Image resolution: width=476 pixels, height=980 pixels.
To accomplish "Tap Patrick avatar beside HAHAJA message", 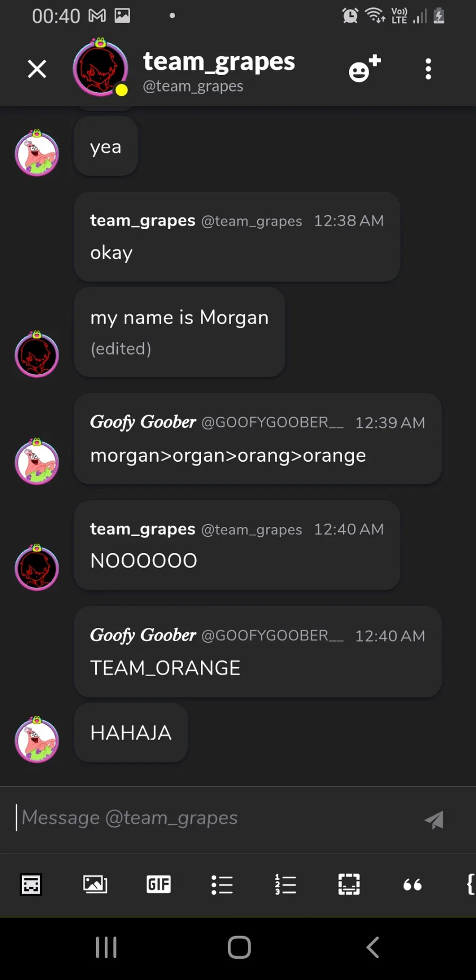I will click(36, 739).
